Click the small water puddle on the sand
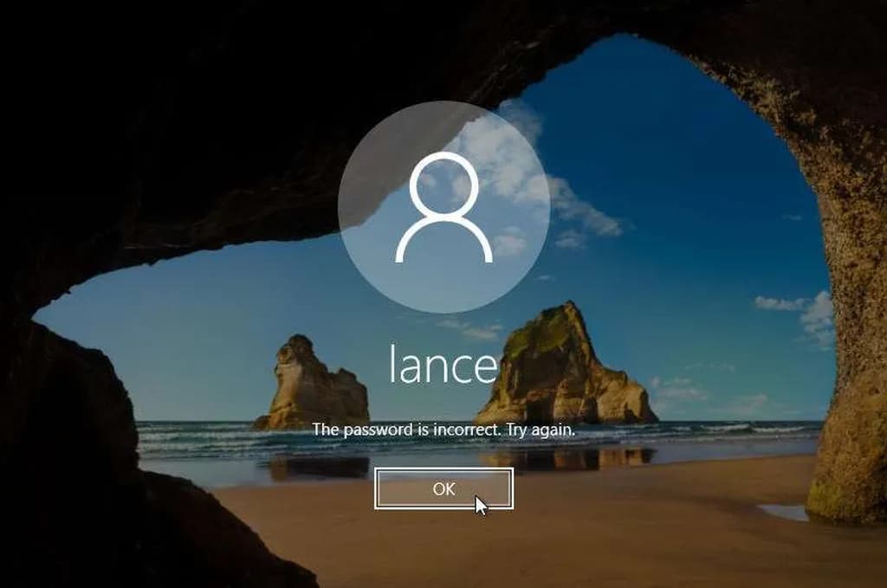 point(784,513)
